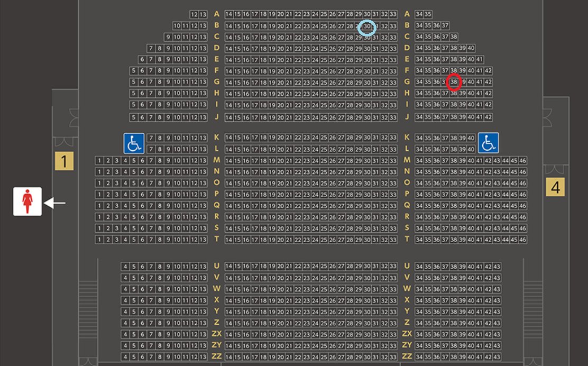The height and width of the screenshot is (366, 588).
Task: Select seat 5 in row I
Action: coord(133,105)
